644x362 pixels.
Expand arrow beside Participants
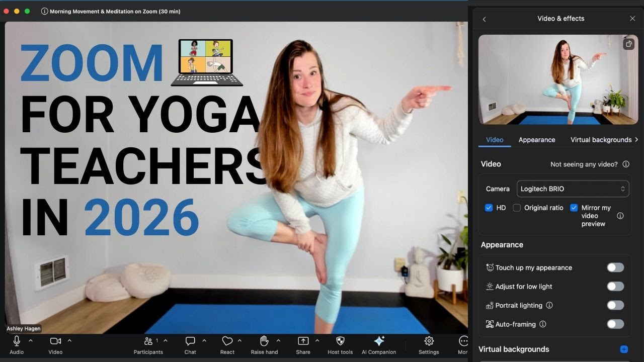pyautogui.click(x=166, y=340)
